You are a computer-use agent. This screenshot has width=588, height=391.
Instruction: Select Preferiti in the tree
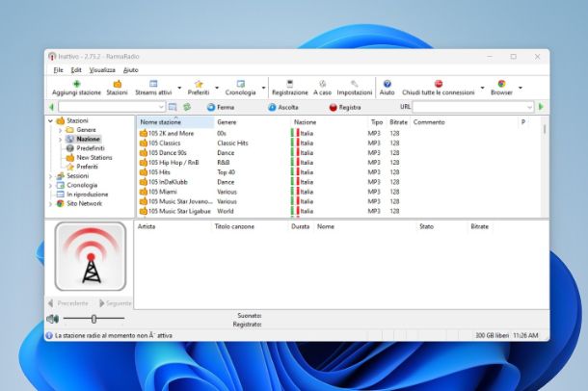[x=87, y=167]
